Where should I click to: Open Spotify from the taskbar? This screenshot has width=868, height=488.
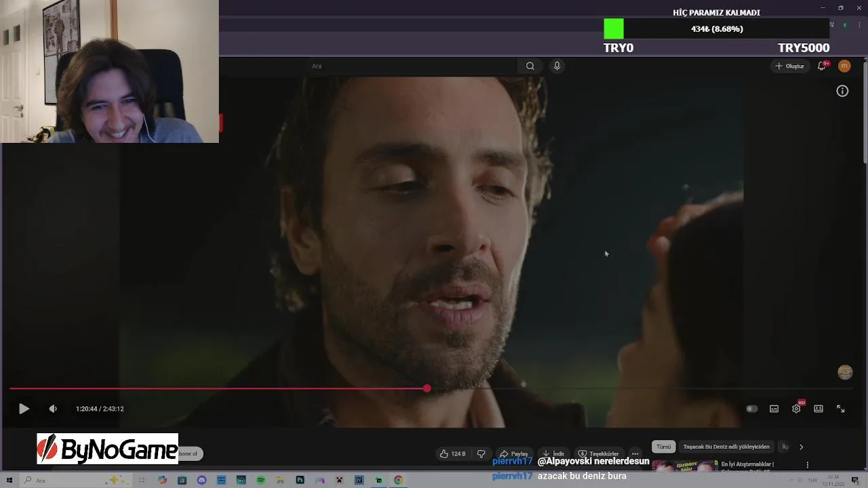(x=260, y=480)
